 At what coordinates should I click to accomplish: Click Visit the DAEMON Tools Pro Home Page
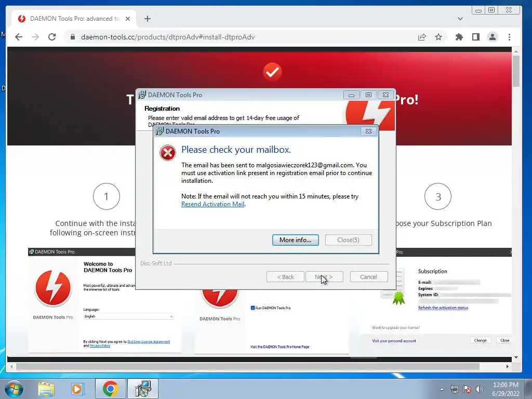(x=280, y=347)
